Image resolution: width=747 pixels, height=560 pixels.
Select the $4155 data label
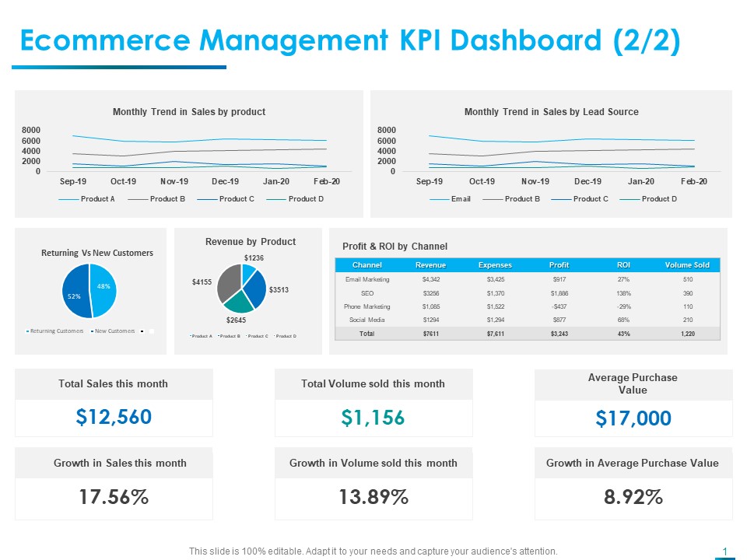click(x=202, y=282)
